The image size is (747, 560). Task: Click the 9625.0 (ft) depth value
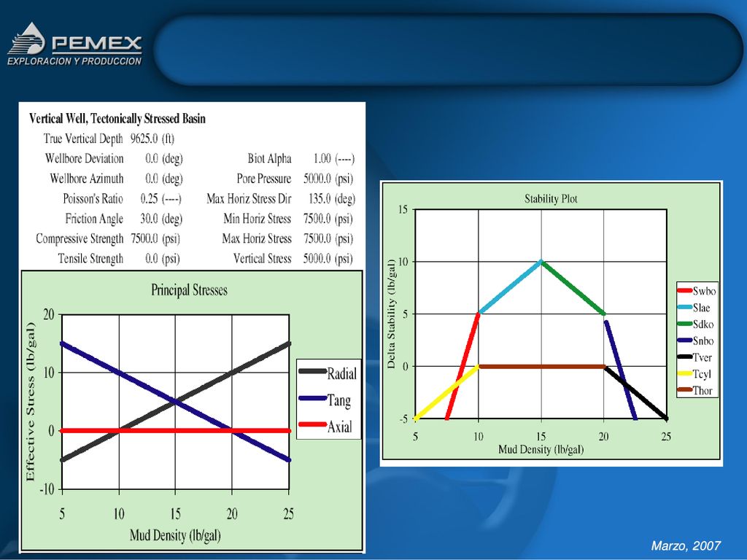pos(152,139)
